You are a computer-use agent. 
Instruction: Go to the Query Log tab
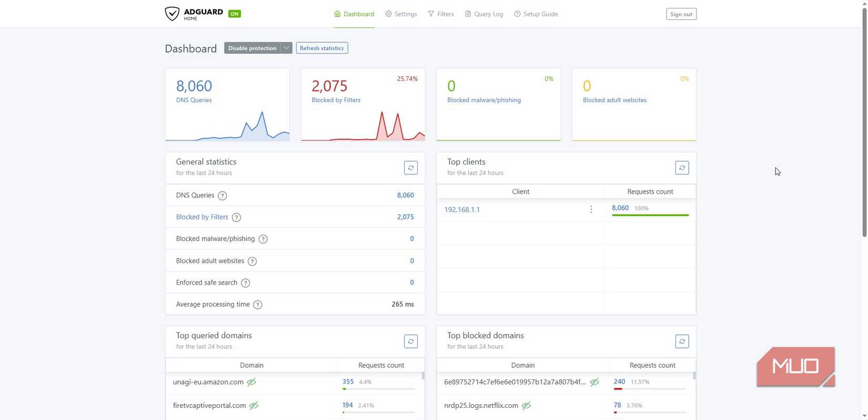[484, 14]
